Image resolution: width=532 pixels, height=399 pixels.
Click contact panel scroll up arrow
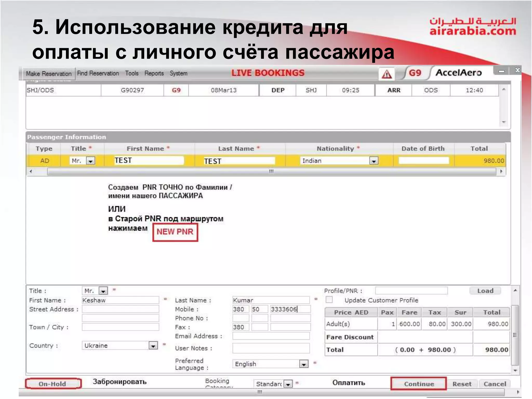click(515, 290)
